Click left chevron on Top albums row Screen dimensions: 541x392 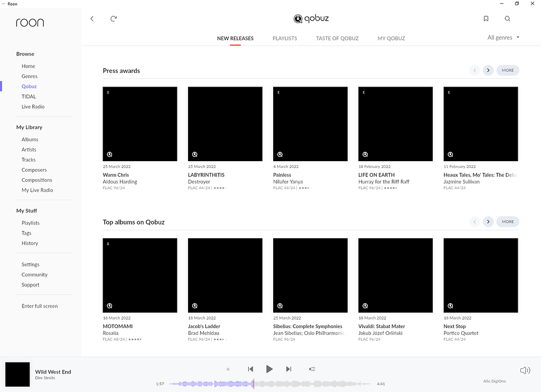tap(474, 221)
